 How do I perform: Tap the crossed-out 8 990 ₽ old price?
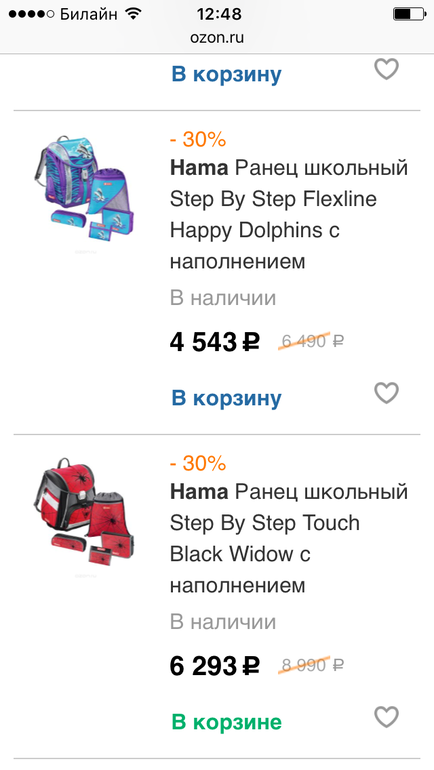point(311,665)
